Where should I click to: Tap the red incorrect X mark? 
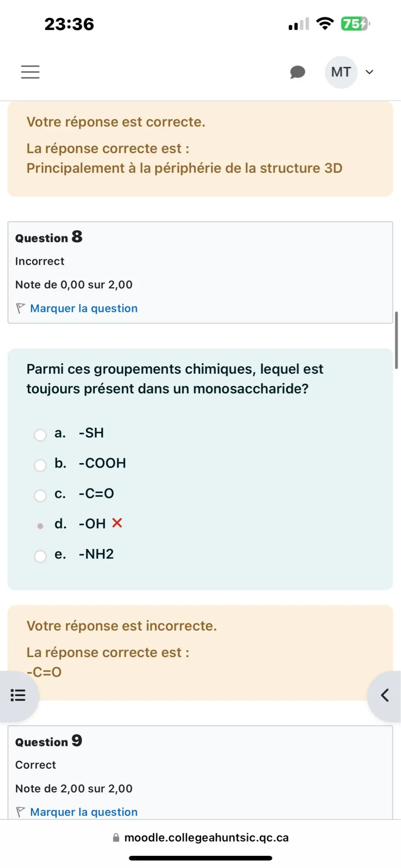(x=117, y=523)
